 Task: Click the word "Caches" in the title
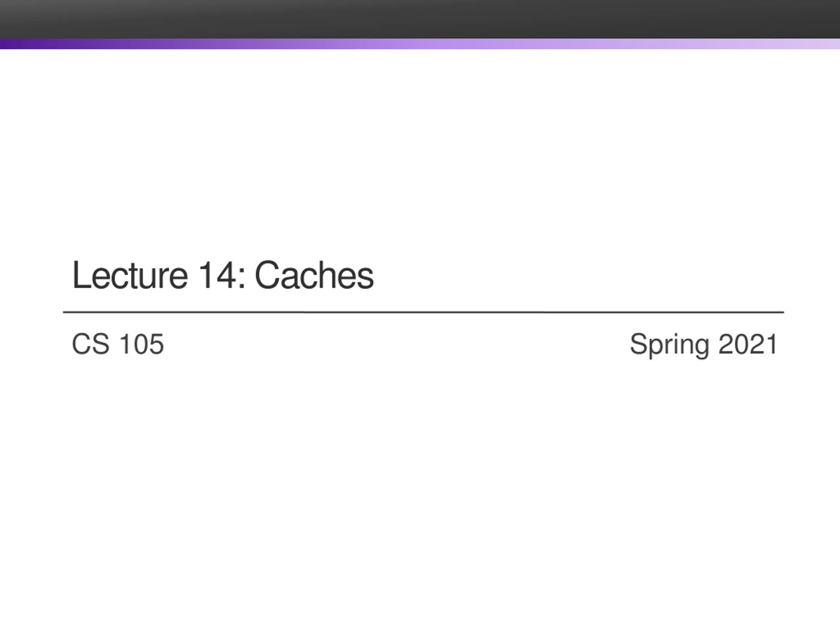pos(314,275)
